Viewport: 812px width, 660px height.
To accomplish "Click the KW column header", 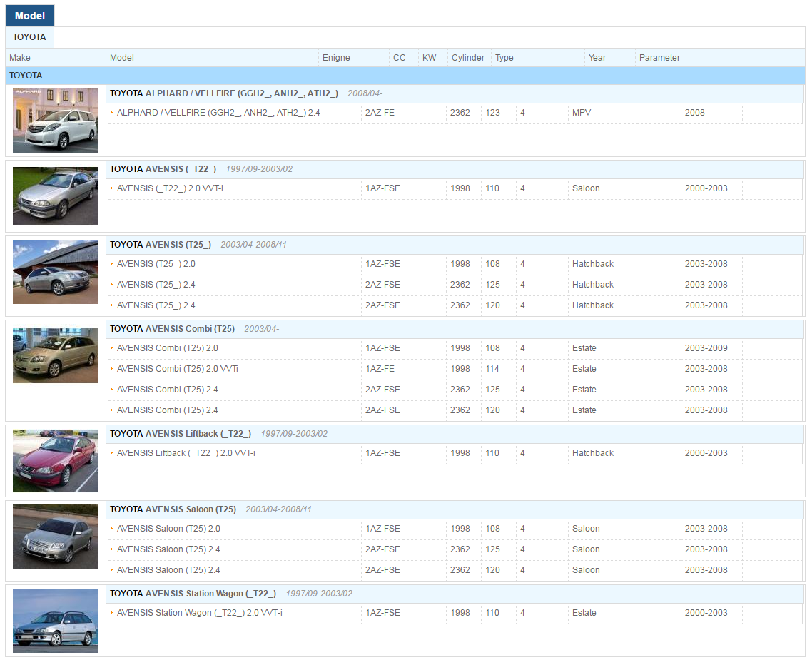I will click(430, 58).
